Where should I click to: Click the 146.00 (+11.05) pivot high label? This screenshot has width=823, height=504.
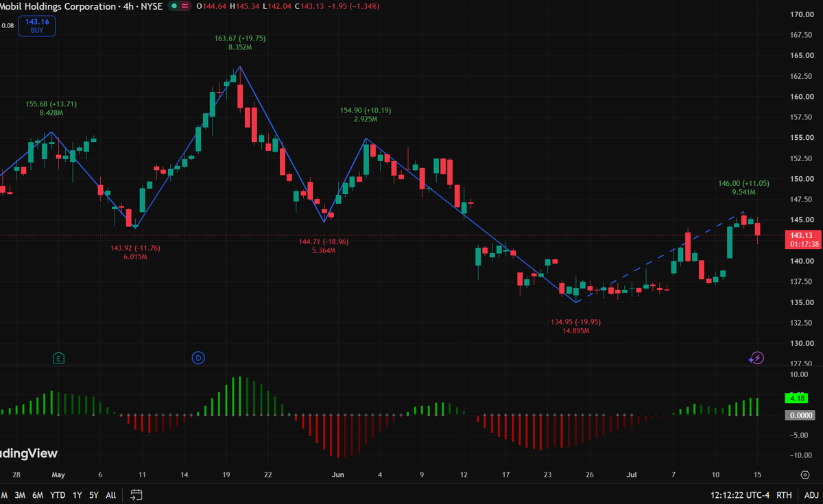pyautogui.click(x=743, y=184)
